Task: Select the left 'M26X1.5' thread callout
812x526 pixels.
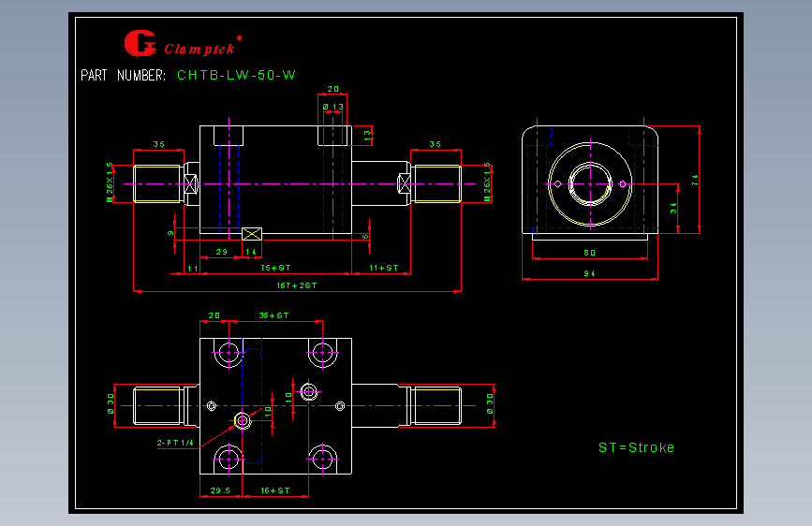Action: pyautogui.click(x=110, y=183)
